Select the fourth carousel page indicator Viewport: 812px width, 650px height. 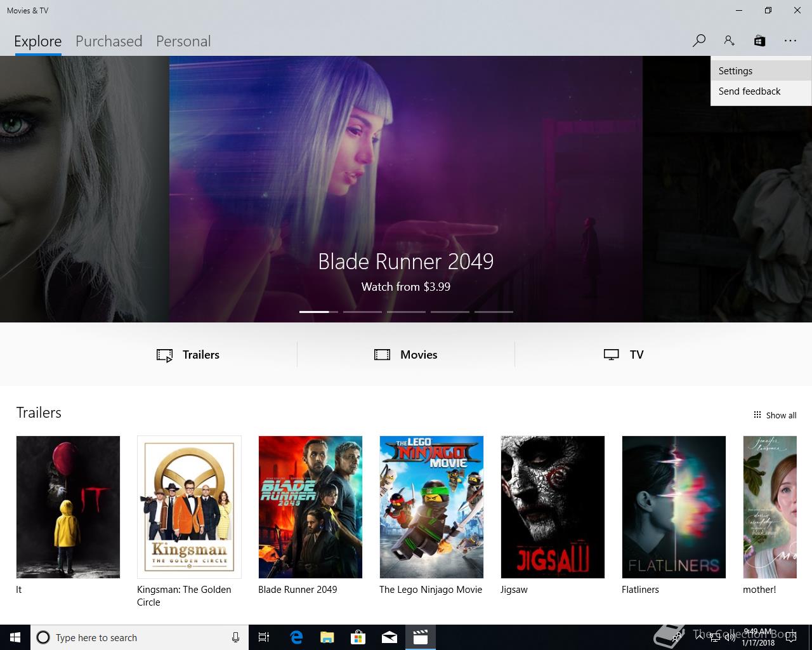450,312
